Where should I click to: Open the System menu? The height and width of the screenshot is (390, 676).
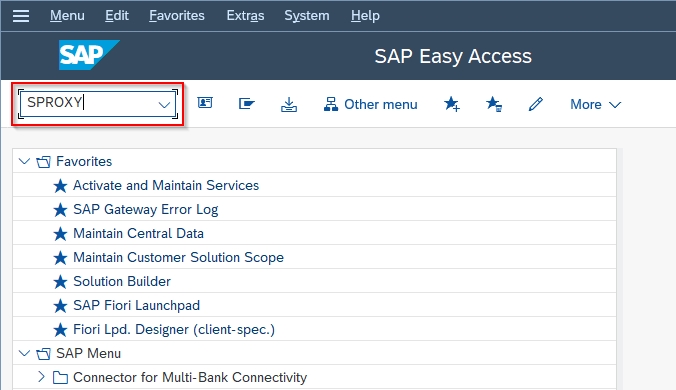pos(307,16)
